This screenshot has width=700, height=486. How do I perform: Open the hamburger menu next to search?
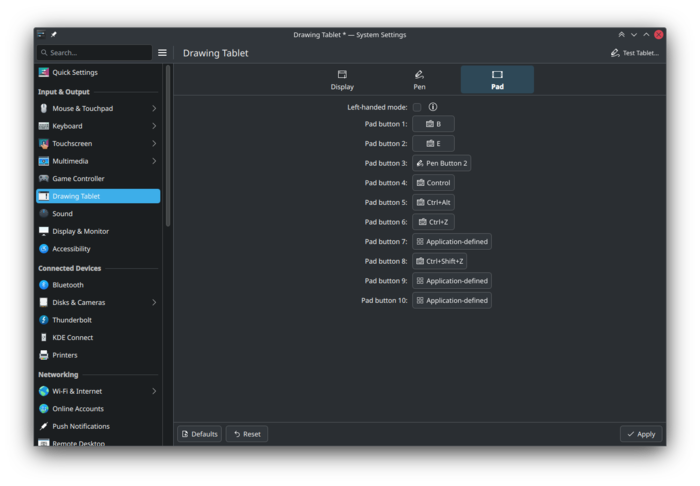coord(162,52)
